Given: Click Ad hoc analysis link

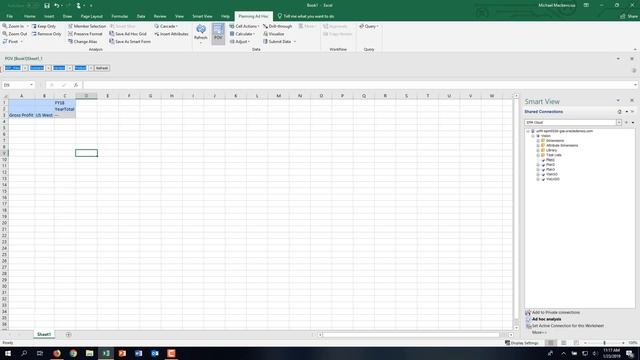Looking at the screenshot, I should tap(546, 319).
